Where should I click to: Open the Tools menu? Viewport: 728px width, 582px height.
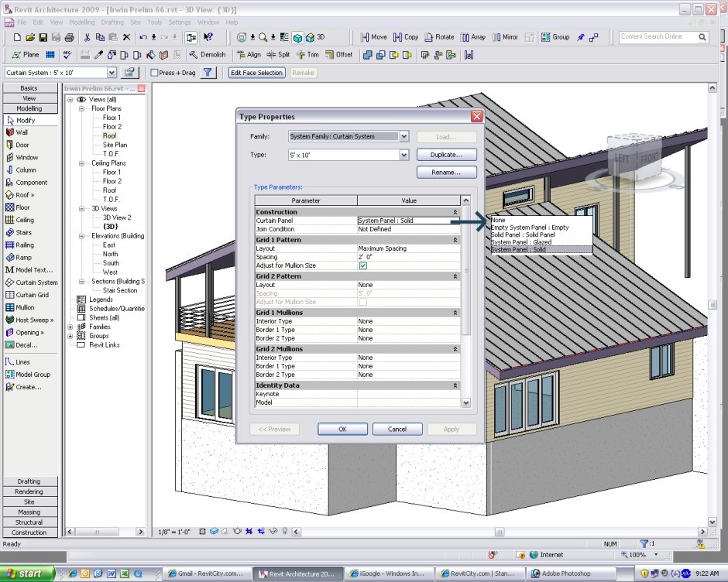155,22
